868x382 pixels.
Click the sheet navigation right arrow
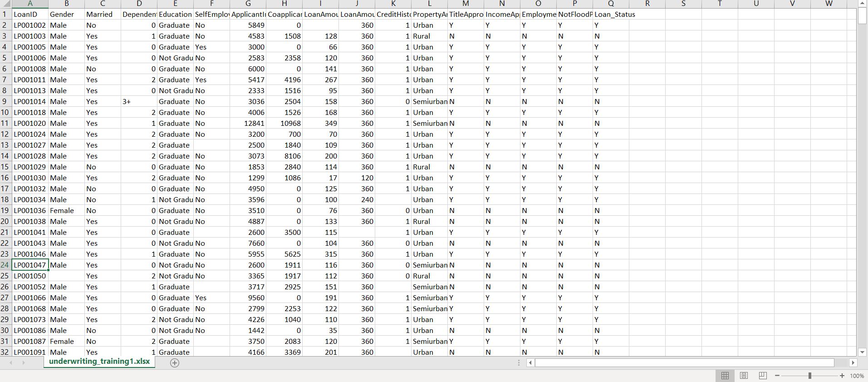coord(24,362)
